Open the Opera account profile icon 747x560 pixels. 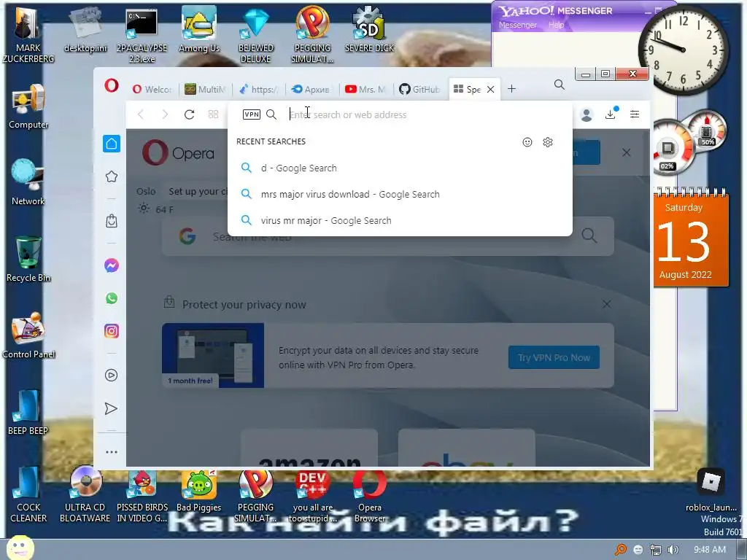pos(587,114)
